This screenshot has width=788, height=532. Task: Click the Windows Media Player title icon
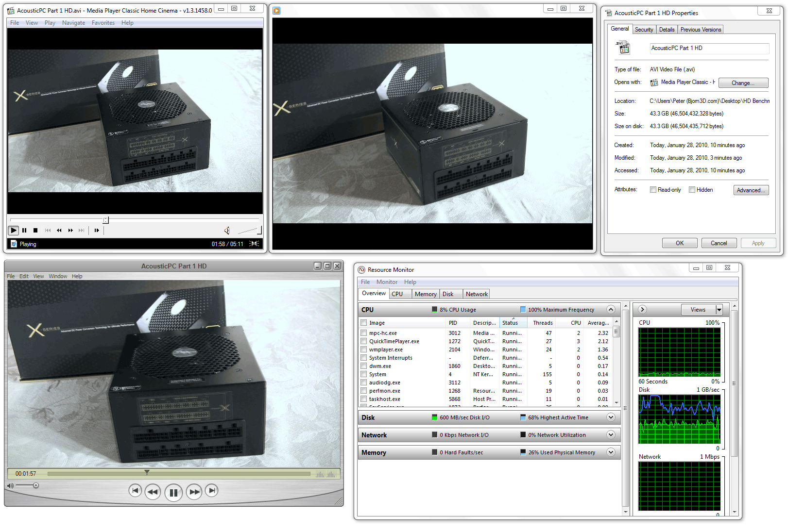coord(276,10)
